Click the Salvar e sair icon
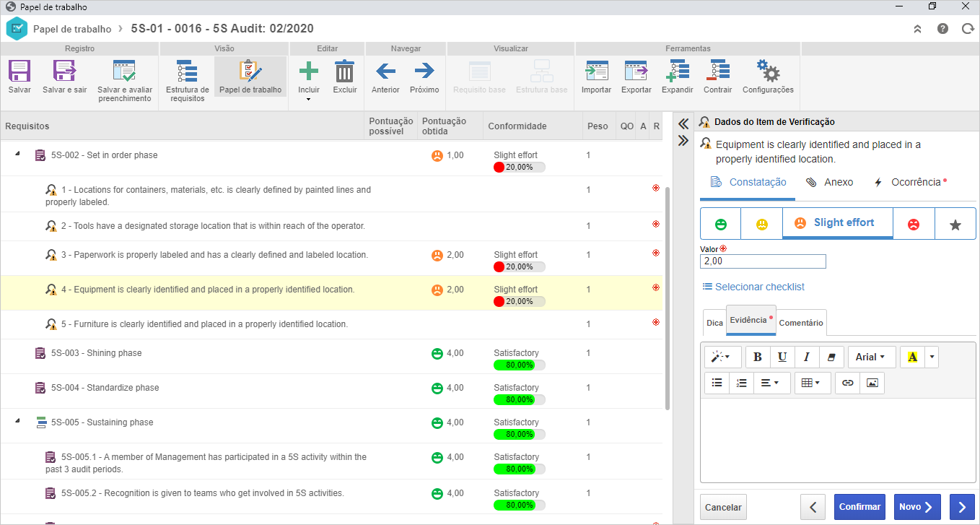980x525 pixels. [64, 71]
